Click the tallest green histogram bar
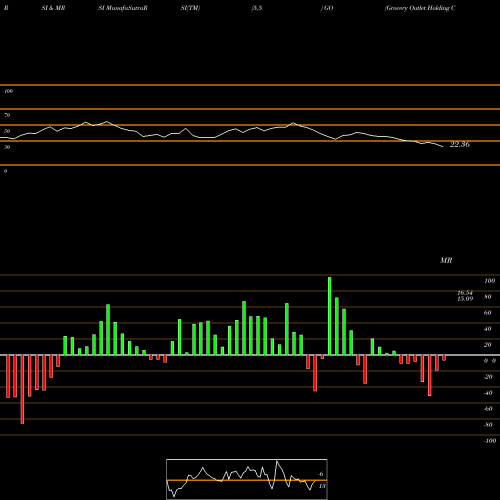500x500 pixels. coord(330,316)
